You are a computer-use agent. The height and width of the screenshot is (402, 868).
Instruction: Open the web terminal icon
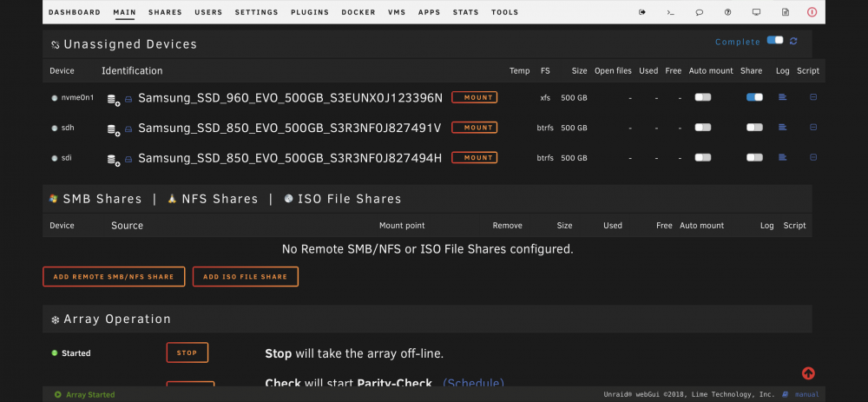point(670,12)
